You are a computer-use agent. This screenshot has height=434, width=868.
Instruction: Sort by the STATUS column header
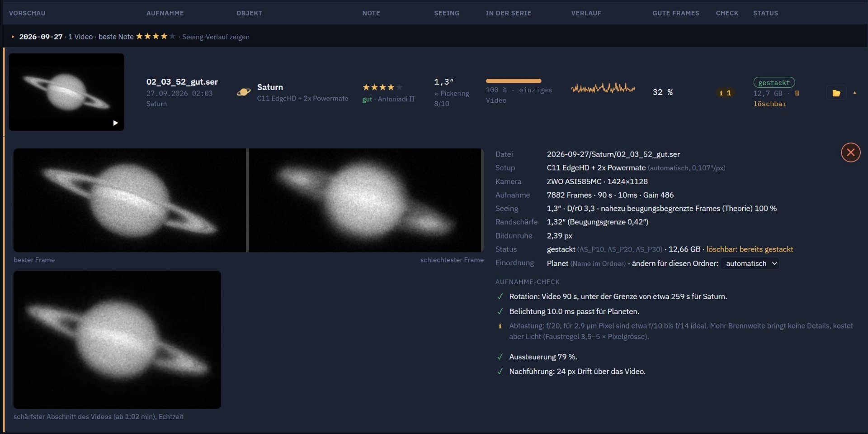765,13
